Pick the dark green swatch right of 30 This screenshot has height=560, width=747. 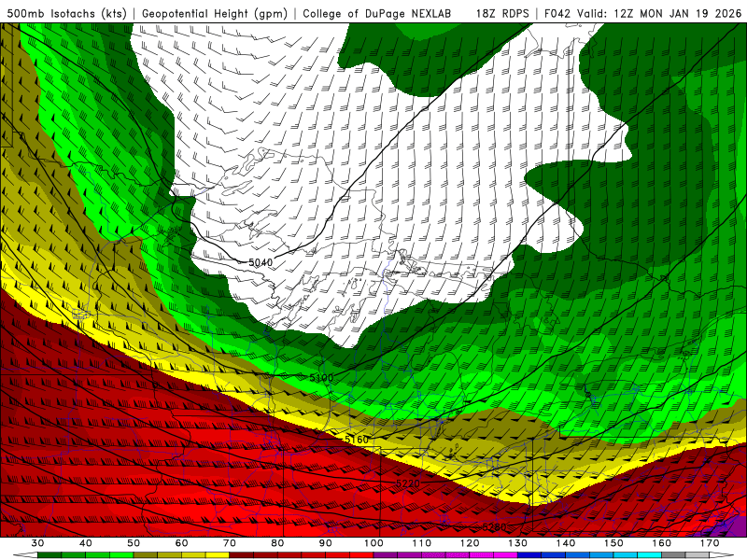click(49, 555)
